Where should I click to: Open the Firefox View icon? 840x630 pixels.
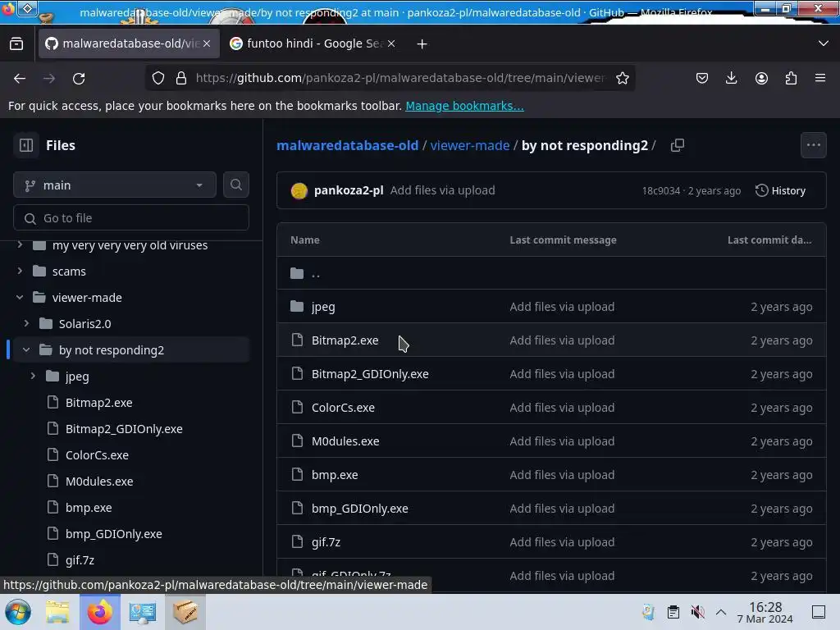click(16, 44)
